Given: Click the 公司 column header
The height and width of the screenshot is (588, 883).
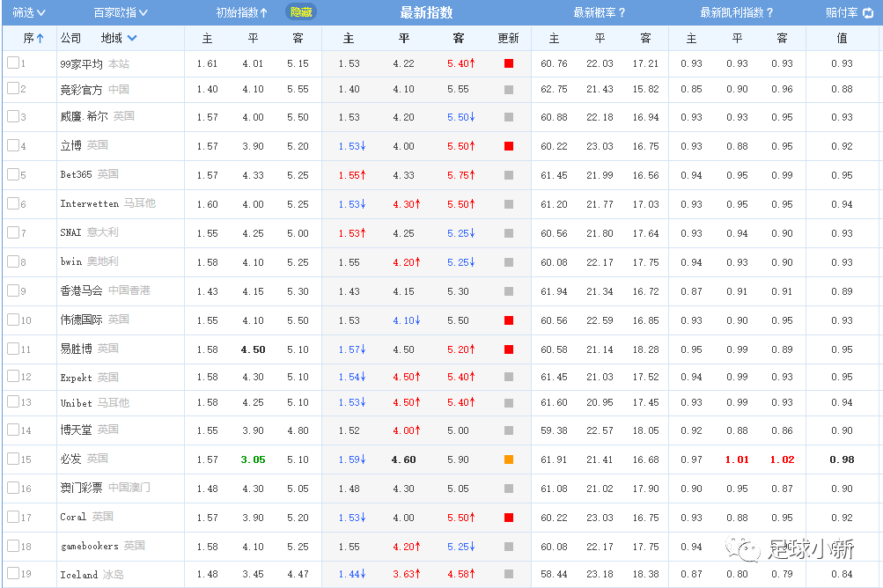Looking at the screenshot, I should (70, 39).
